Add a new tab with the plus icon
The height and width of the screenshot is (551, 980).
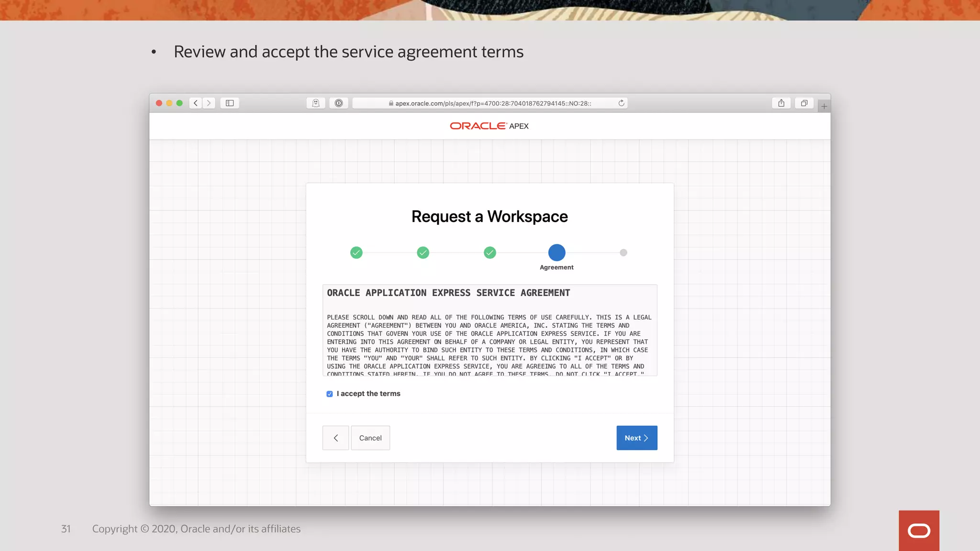[x=824, y=106]
